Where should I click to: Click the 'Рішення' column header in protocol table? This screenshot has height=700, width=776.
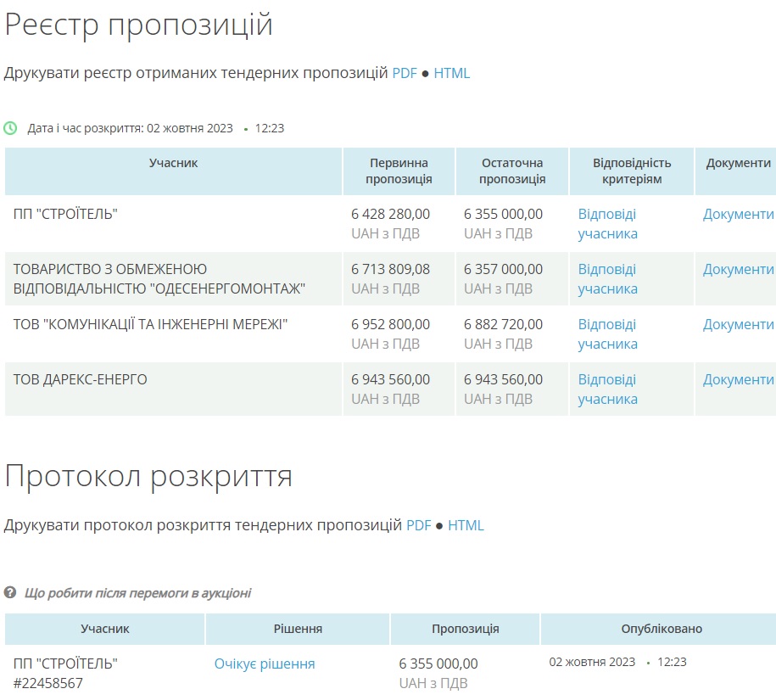tap(298, 629)
